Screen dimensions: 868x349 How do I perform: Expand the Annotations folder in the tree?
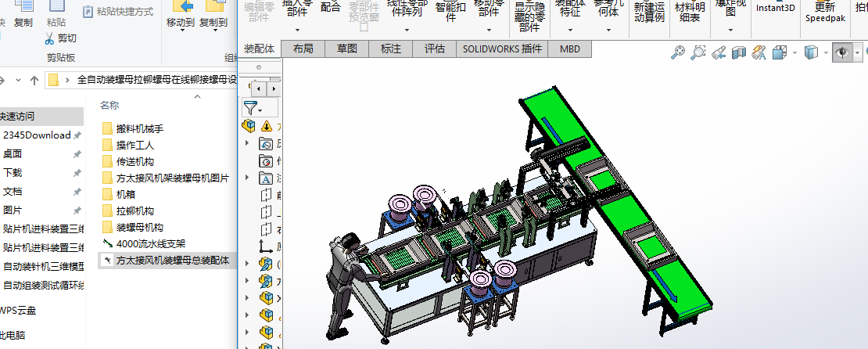tap(247, 178)
